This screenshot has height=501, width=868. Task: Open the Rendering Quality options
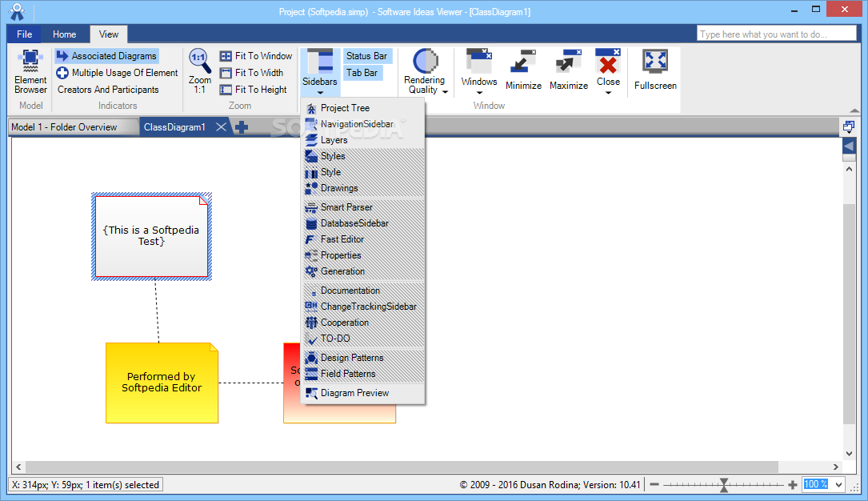(425, 72)
